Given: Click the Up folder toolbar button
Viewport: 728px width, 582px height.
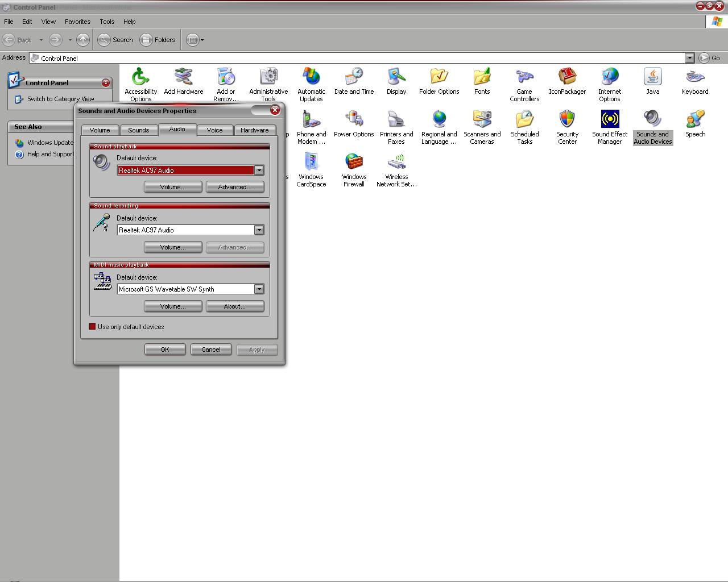Looking at the screenshot, I should 82,40.
